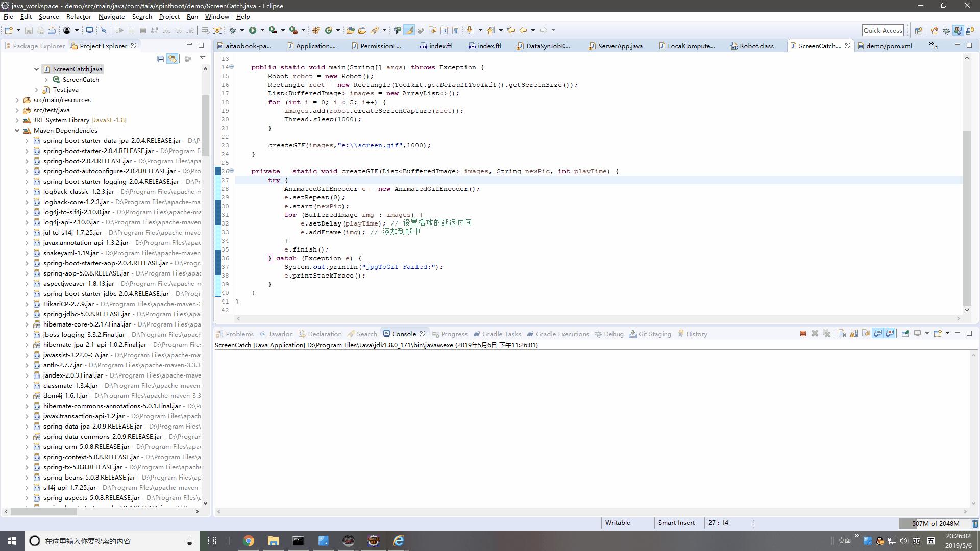The image size is (980, 551).
Task: Toggle Show Console on standard output
Action: (x=878, y=334)
